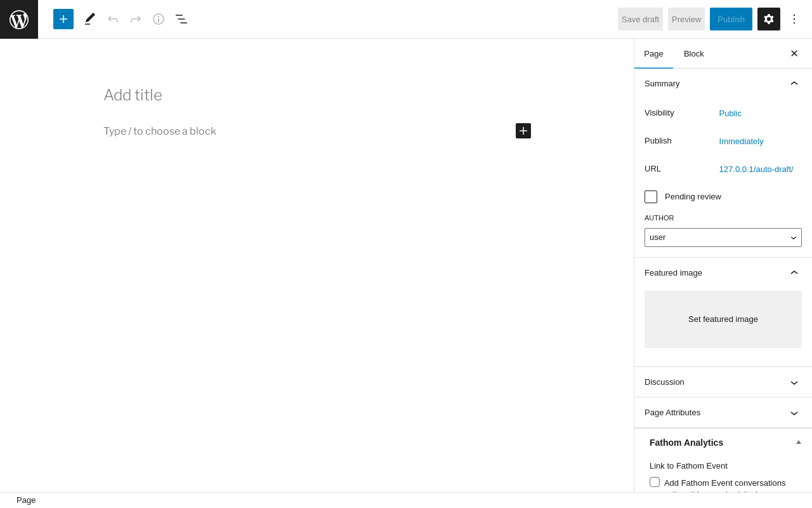The width and height of the screenshot is (812, 508).
Task: Collapse the Fathom Analytics meta box
Action: [799, 442]
